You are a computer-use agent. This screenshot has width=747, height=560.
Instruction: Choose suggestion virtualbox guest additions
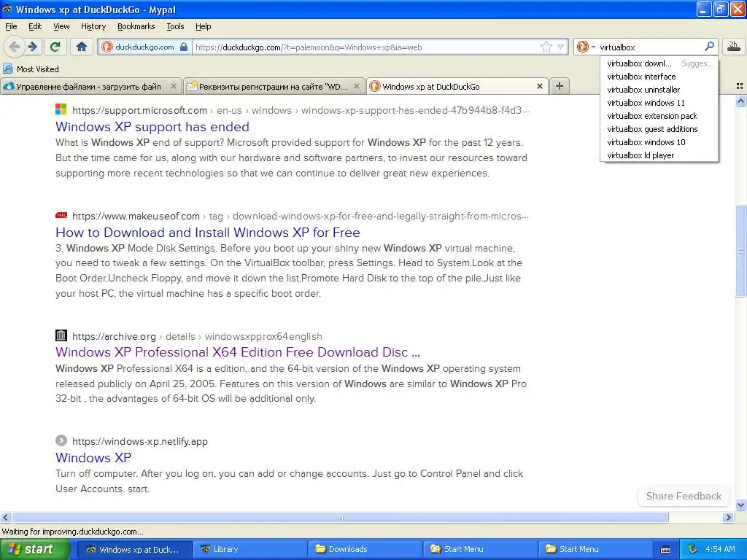[x=659, y=129]
